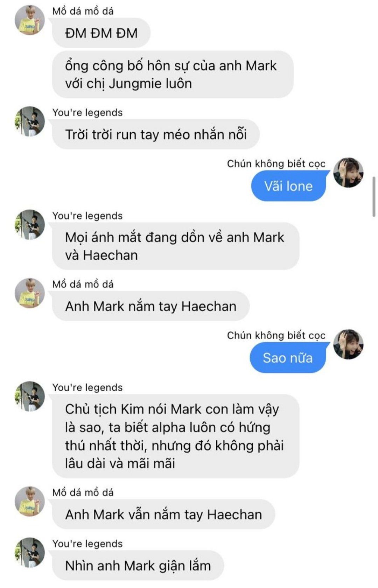Click own avatar beside "Sao nữa" bubble
The image size is (378, 588).
click(348, 344)
